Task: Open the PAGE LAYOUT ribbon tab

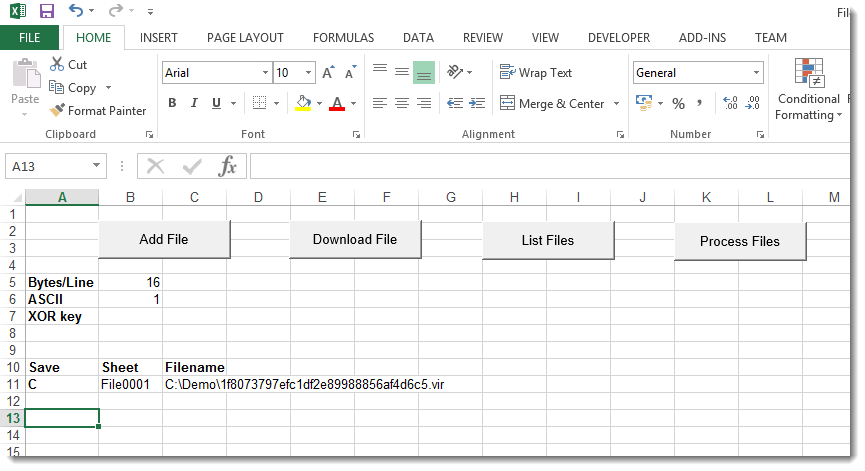Action: 245,38
